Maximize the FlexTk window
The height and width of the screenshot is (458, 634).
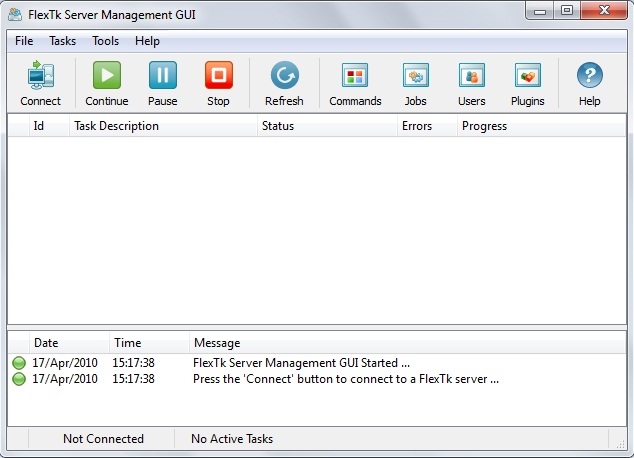(x=567, y=11)
